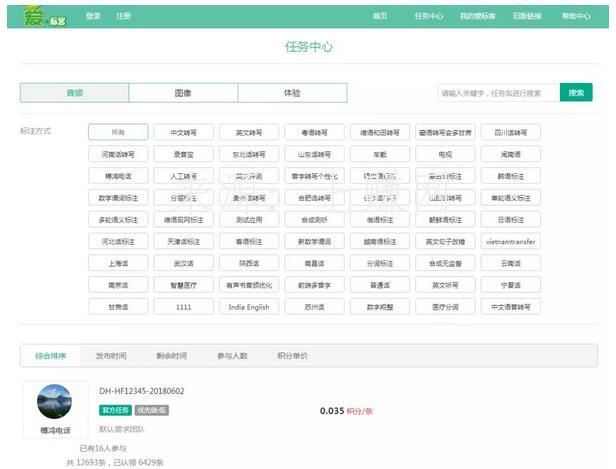Choose the 1111 filter tag
The height and width of the screenshot is (469, 616).
click(x=183, y=307)
